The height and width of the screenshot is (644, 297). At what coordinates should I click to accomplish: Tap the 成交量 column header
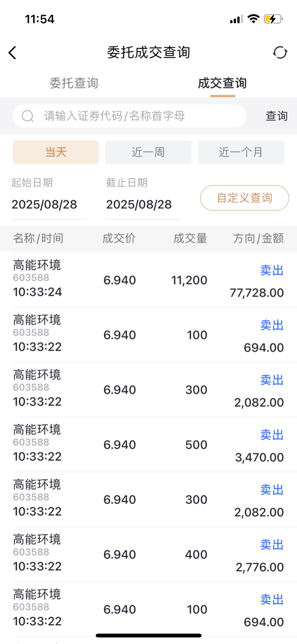click(190, 238)
